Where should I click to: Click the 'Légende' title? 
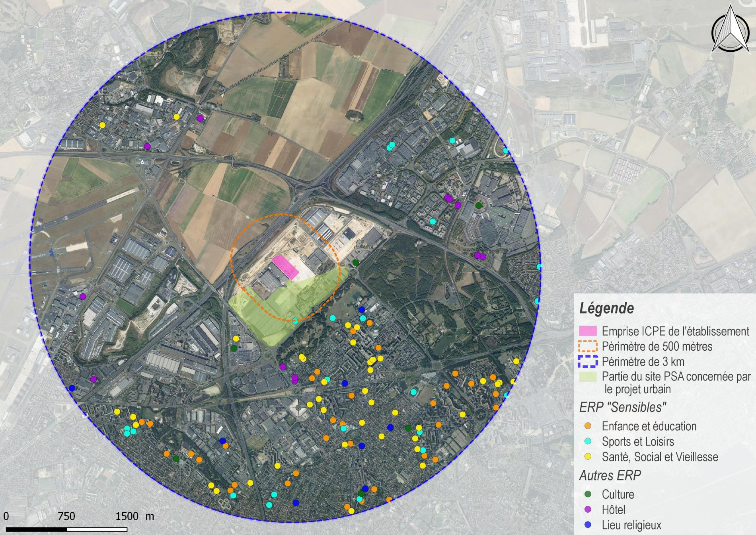(607, 309)
